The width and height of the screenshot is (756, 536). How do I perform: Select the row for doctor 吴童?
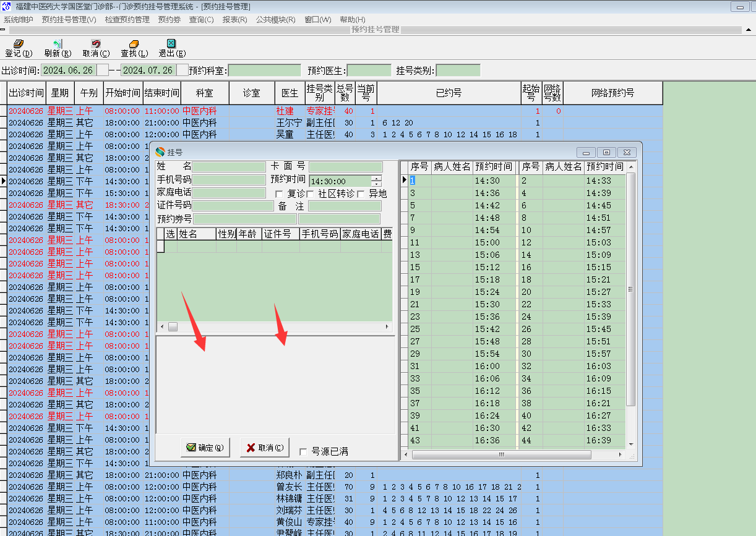[x=335, y=134]
